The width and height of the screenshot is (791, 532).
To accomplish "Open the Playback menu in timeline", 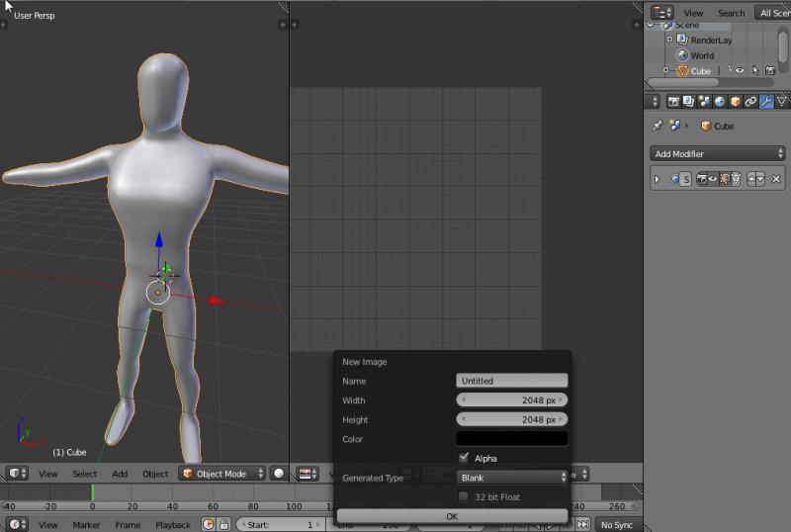I will (172, 524).
